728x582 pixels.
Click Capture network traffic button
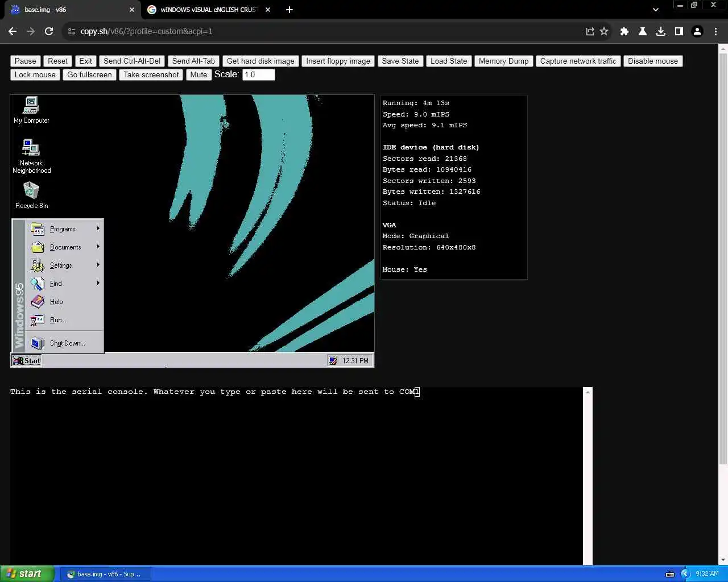578,61
